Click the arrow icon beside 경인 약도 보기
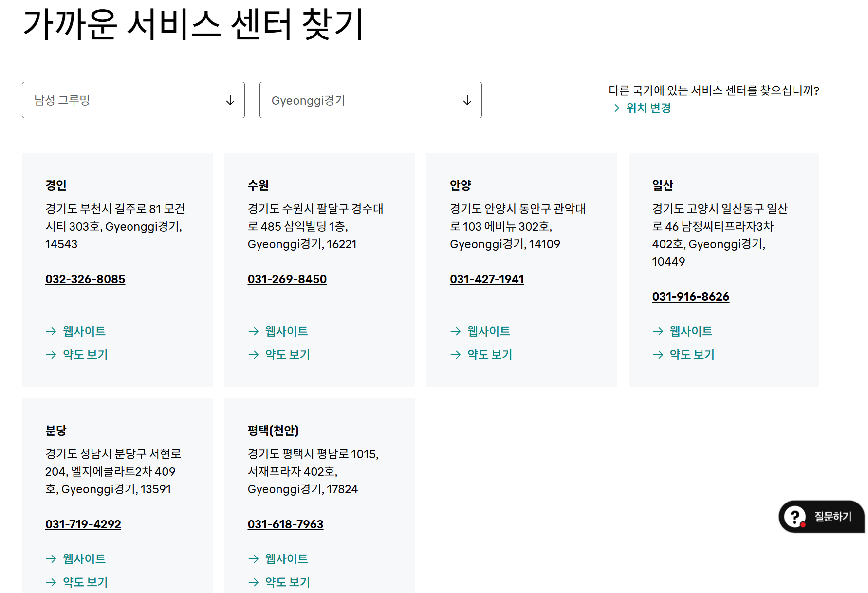 click(51, 355)
